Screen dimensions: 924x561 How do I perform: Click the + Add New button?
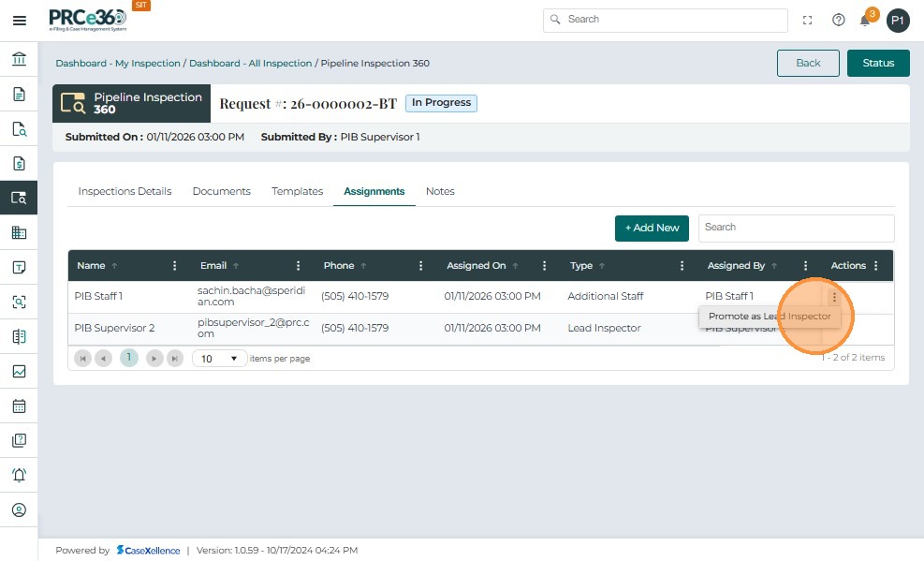click(x=652, y=229)
